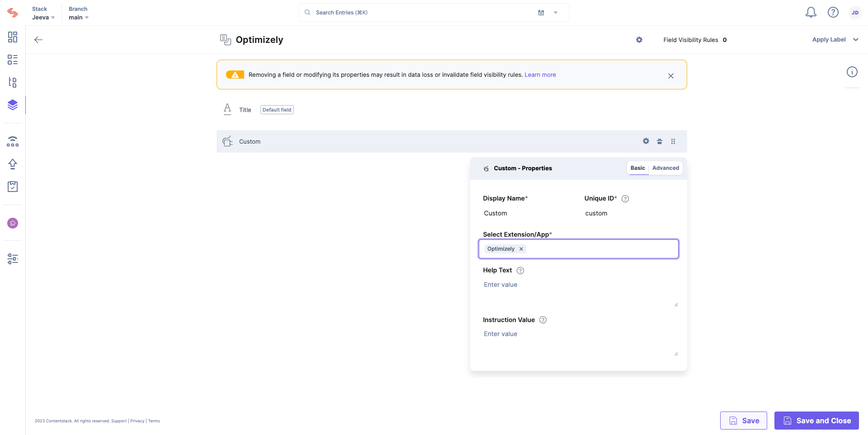Edit the Display Name field
Image resolution: width=868 pixels, height=435 pixels.
pyautogui.click(x=529, y=213)
